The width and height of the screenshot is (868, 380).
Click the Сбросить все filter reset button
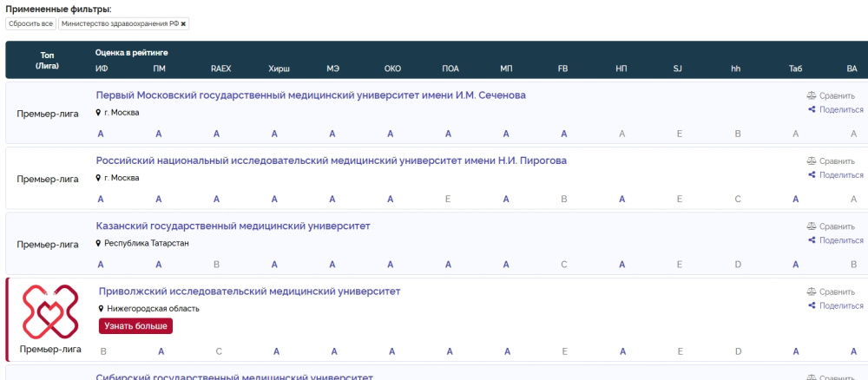coord(31,23)
